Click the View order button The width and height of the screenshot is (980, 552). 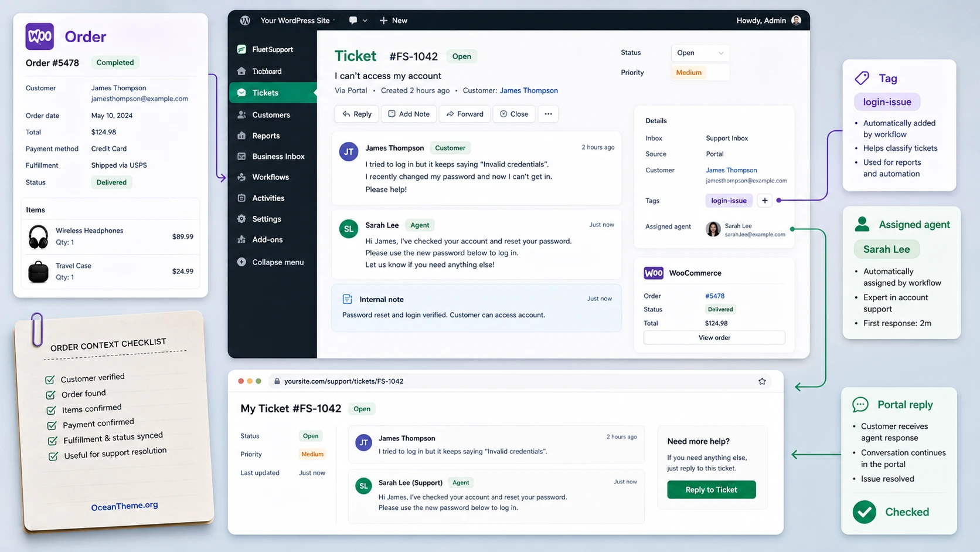point(714,338)
